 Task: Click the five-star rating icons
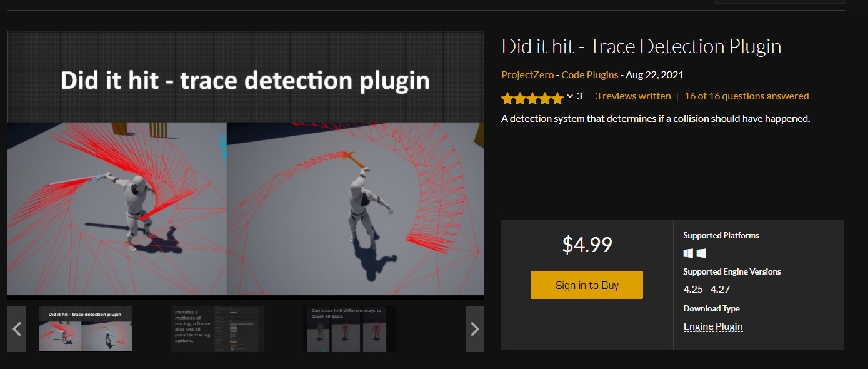[x=532, y=97]
